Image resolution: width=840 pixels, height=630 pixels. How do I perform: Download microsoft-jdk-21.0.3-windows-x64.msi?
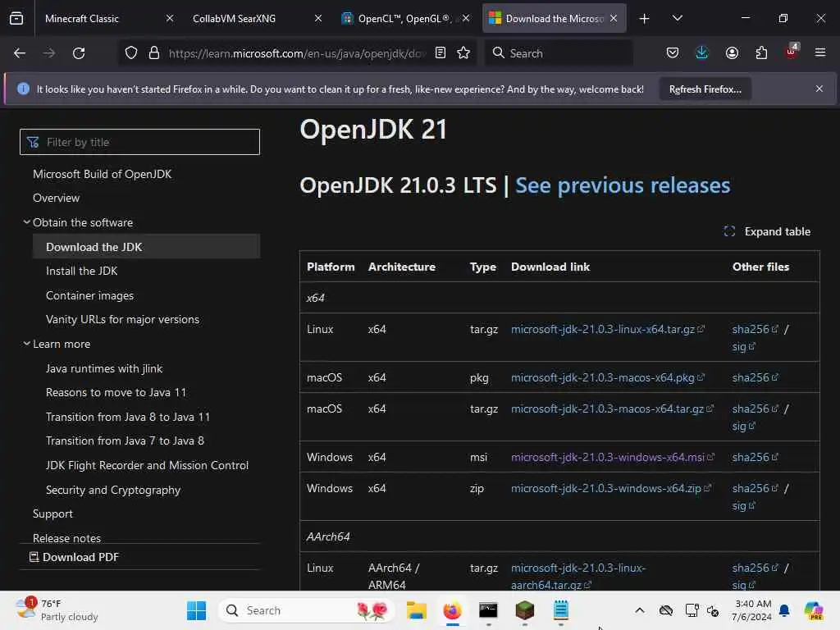[x=612, y=457]
